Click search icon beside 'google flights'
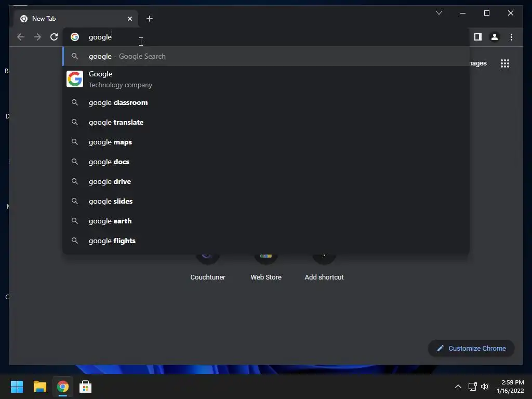Screen dimensions: 532x399 [x=75, y=241]
